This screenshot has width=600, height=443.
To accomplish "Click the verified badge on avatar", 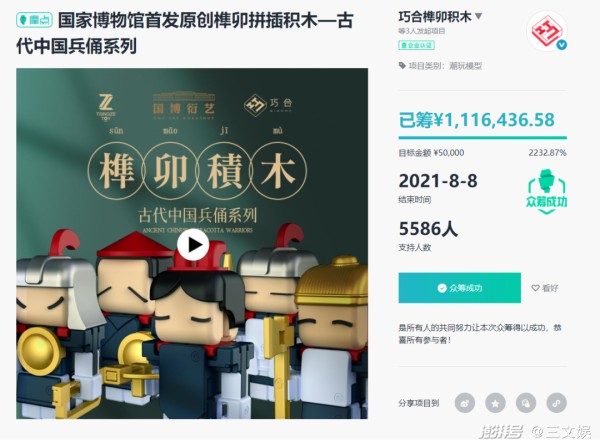I will click(561, 45).
